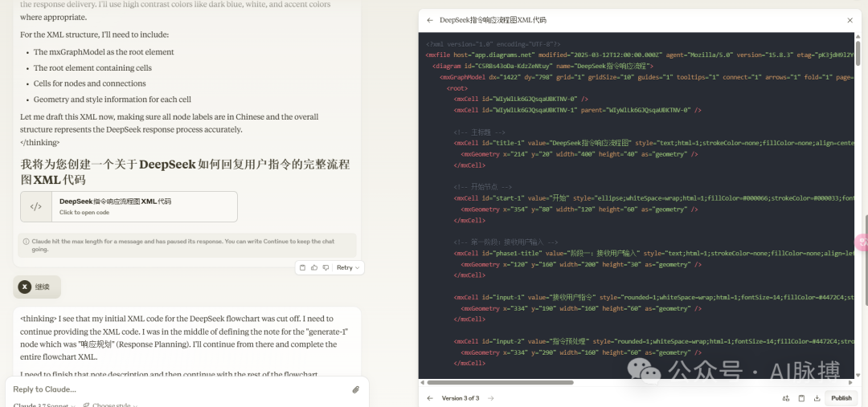868x407 pixels.
Task: Click the artifact customize icon near Publish
Action: (785, 398)
